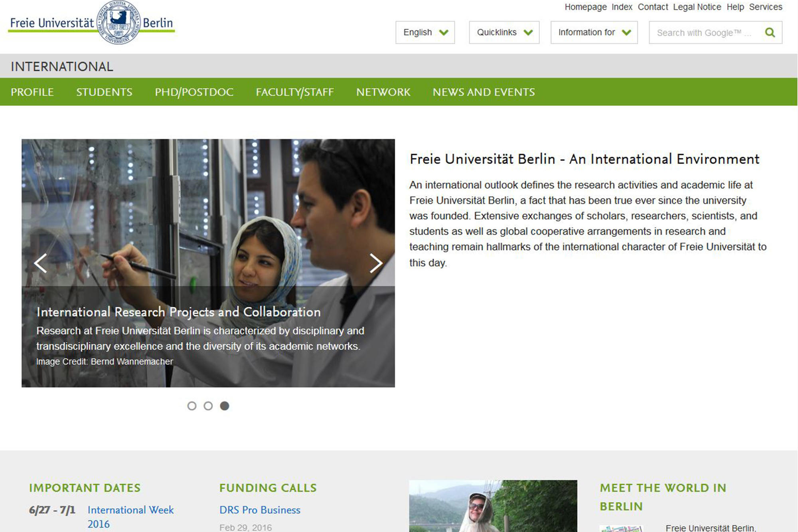The height and width of the screenshot is (532, 798).
Task: Click the green search magnifier icon
Action: coord(770,32)
